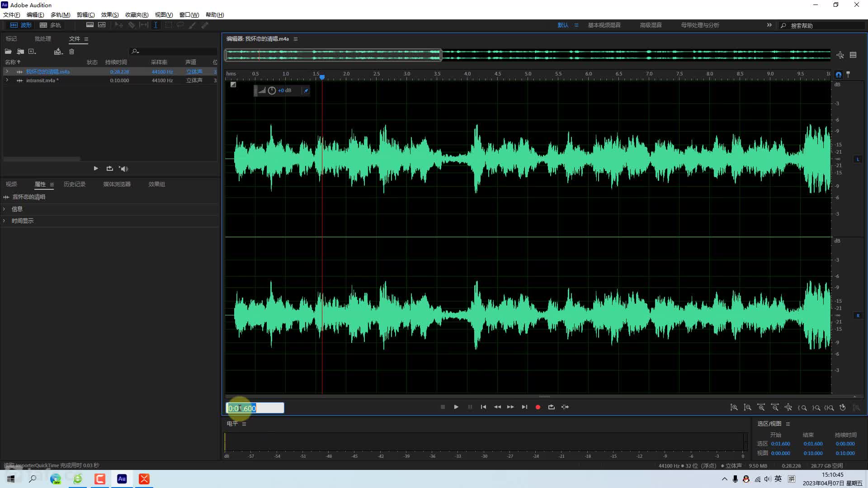Click the red Record button
The image size is (868, 488).
click(x=538, y=407)
